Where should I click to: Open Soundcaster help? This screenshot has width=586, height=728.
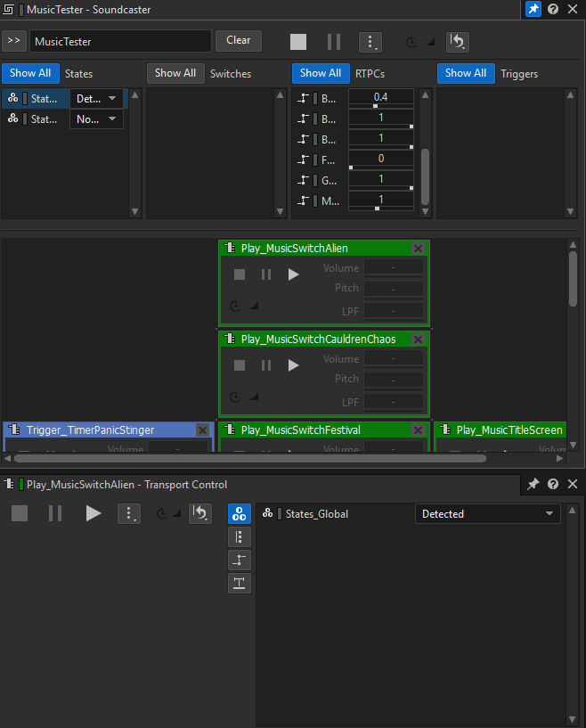pyautogui.click(x=553, y=9)
